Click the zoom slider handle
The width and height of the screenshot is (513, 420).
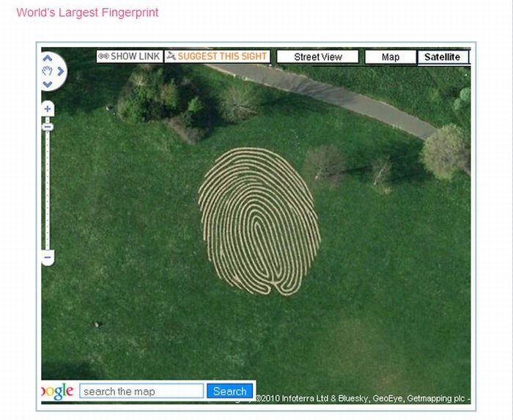click(48, 127)
